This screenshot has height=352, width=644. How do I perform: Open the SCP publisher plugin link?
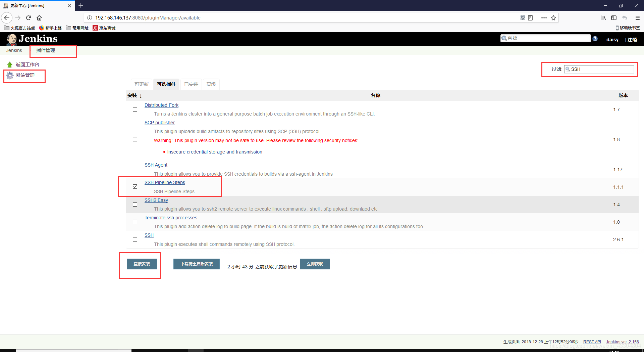[160, 123]
